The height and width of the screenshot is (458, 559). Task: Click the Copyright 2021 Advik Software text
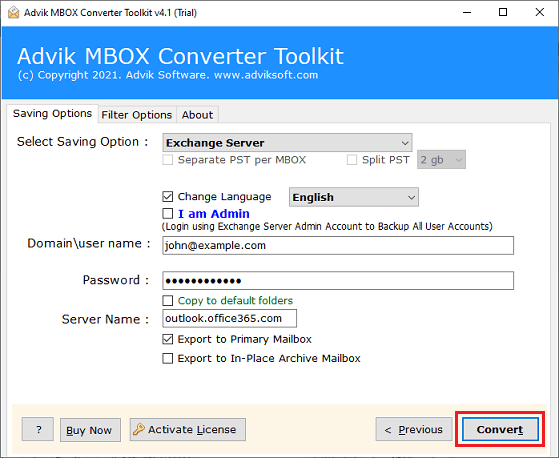168,75
